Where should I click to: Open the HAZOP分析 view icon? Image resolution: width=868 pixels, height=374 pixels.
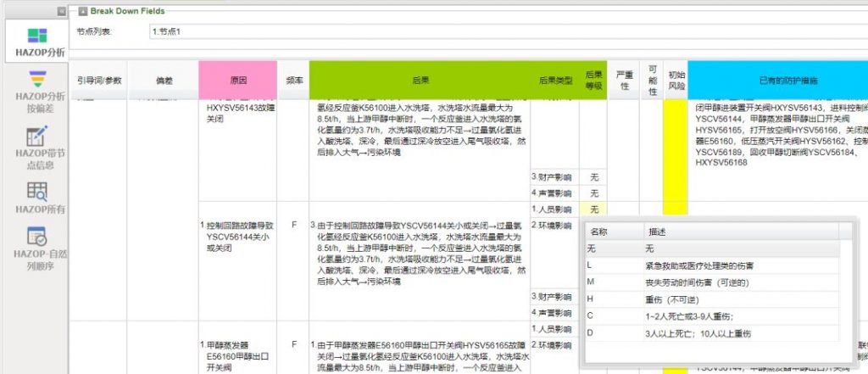click(x=36, y=35)
